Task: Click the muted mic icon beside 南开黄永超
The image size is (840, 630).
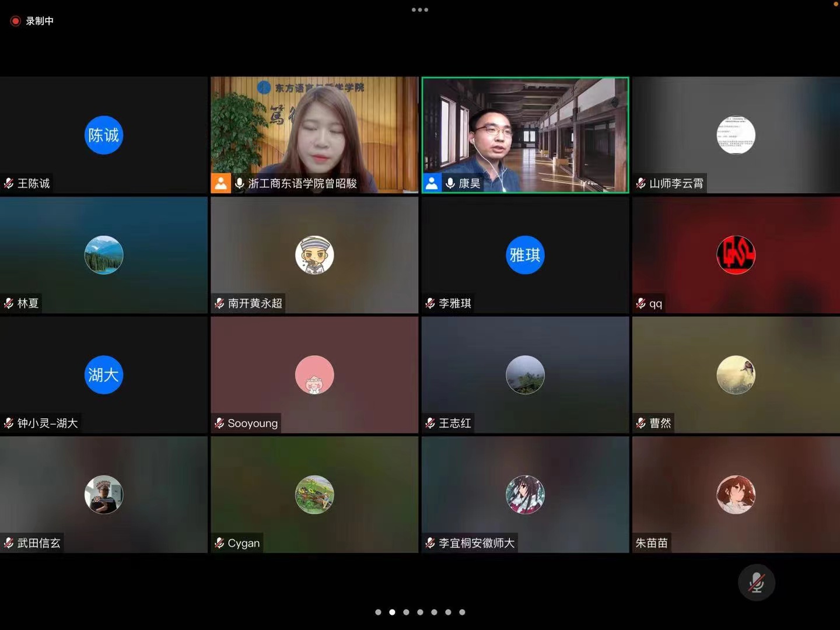Action: coord(219,303)
